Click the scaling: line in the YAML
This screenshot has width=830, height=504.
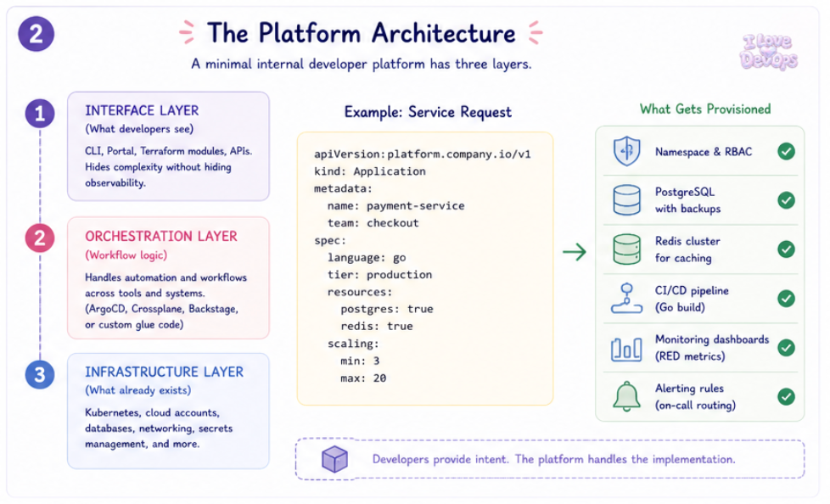(353, 344)
